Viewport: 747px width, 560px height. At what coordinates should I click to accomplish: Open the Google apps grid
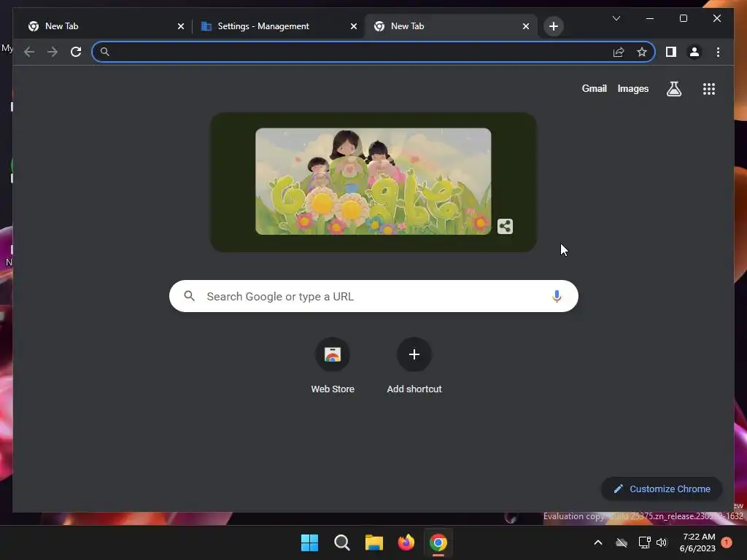709,88
